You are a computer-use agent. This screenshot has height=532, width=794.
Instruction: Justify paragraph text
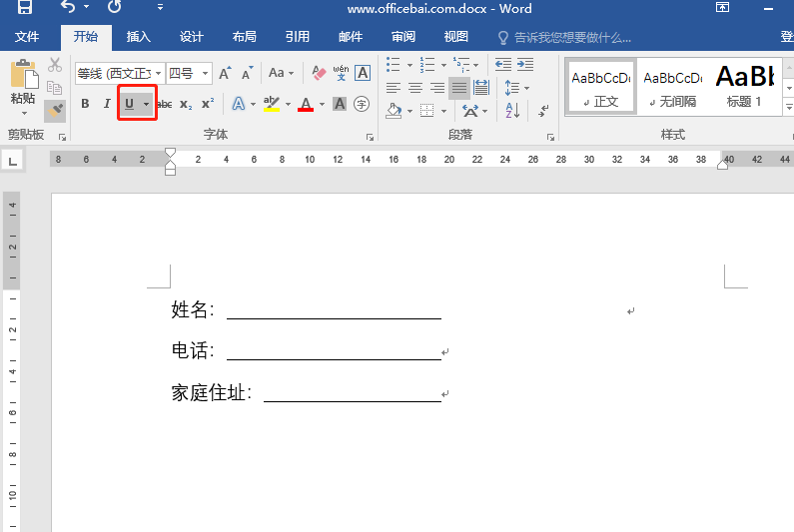pyautogui.click(x=459, y=88)
